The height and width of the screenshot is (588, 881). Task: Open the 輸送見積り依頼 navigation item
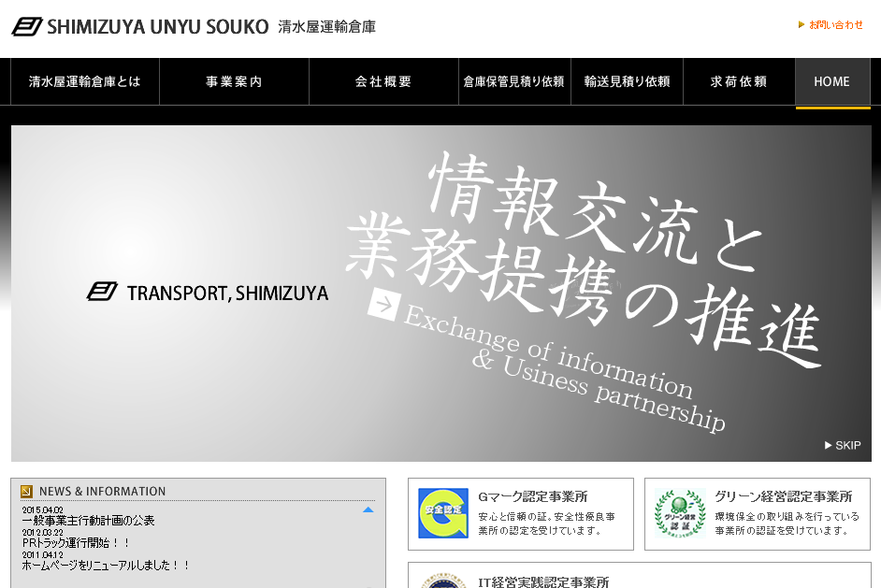[x=627, y=82]
